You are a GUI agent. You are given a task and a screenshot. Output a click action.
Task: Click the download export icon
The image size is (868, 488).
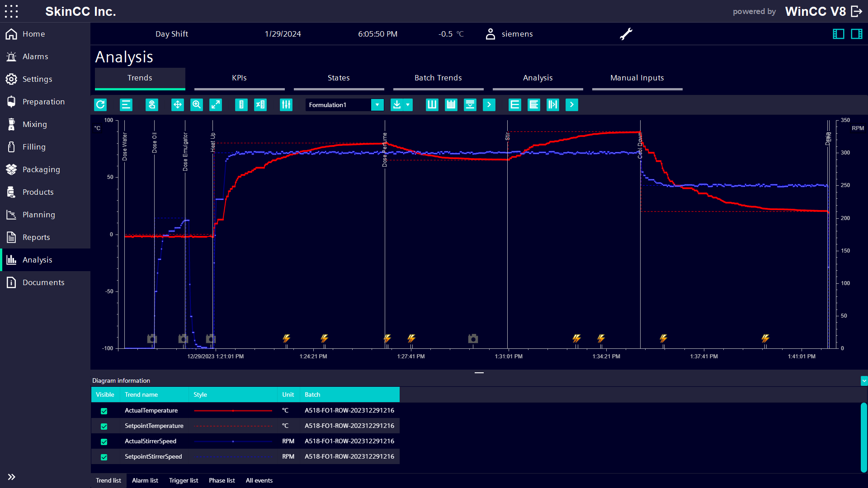tap(396, 105)
